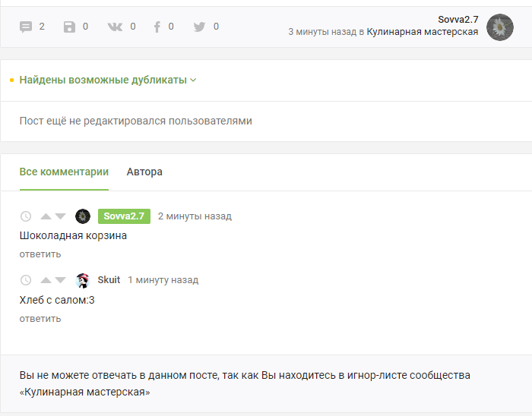Switch to Автора comments tab

144,172
